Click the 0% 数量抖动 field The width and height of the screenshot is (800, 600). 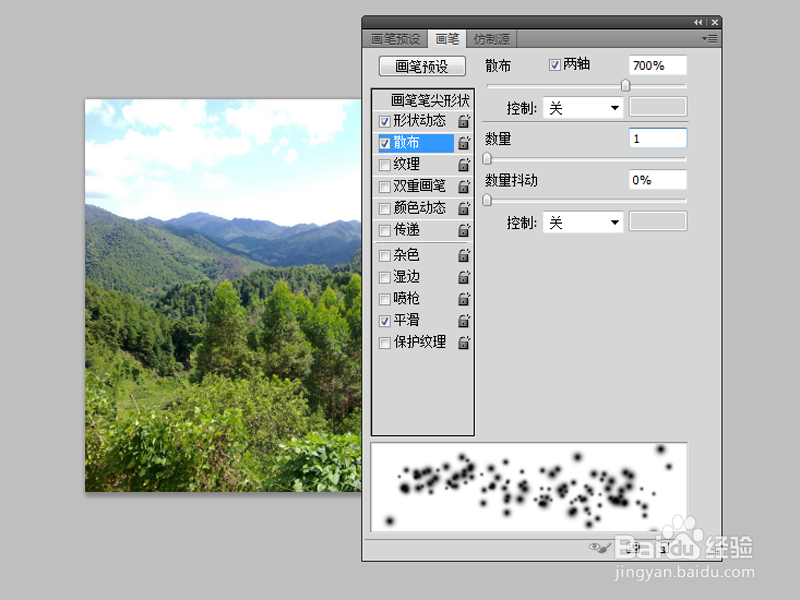(x=658, y=180)
